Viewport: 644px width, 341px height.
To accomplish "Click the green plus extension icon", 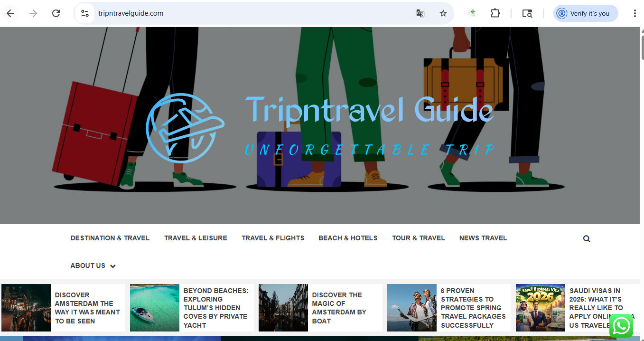I will point(472,13).
